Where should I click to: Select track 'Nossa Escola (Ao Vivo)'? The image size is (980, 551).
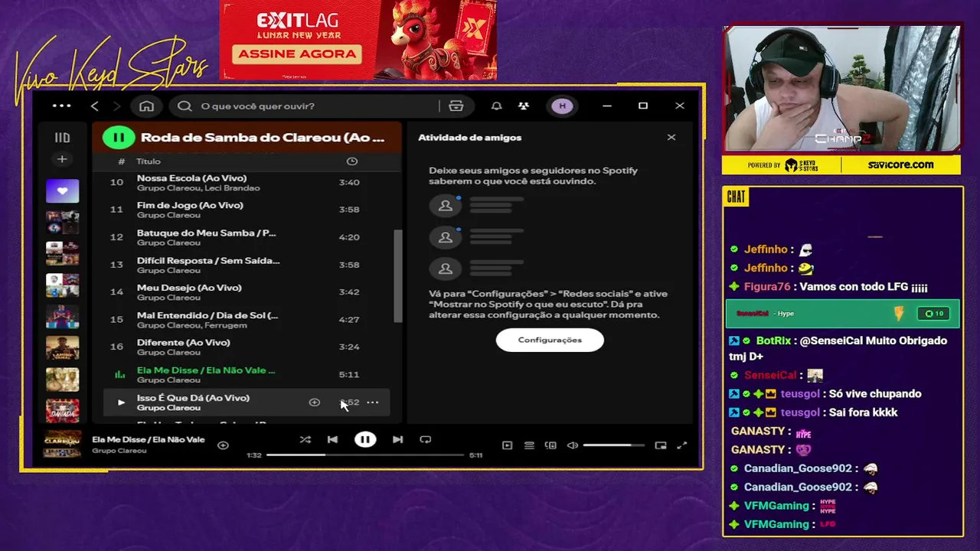click(247, 182)
